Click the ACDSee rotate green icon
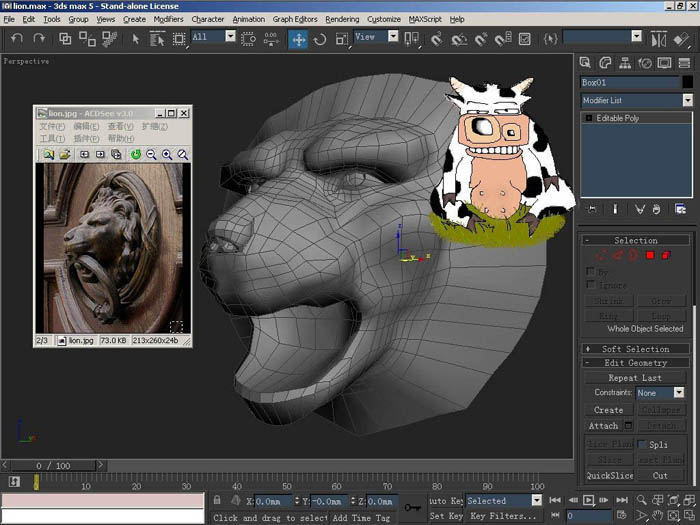The width and height of the screenshot is (700, 525). click(x=136, y=154)
